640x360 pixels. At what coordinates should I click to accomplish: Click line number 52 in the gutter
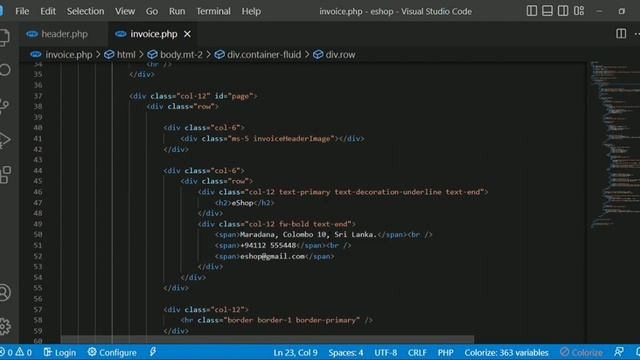(x=38, y=256)
